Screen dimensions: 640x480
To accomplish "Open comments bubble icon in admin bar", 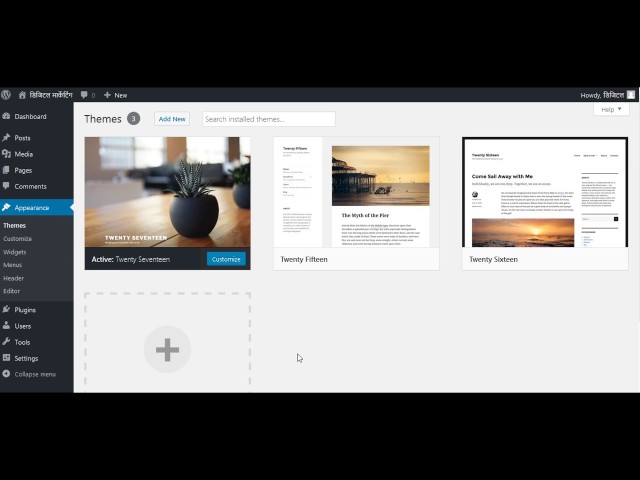I will 84,95.
